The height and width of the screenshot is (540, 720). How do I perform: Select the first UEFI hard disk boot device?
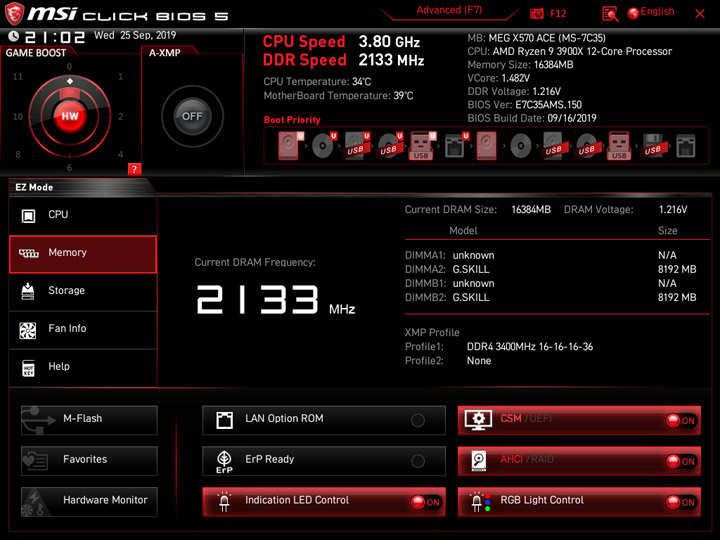pos(291,146)
